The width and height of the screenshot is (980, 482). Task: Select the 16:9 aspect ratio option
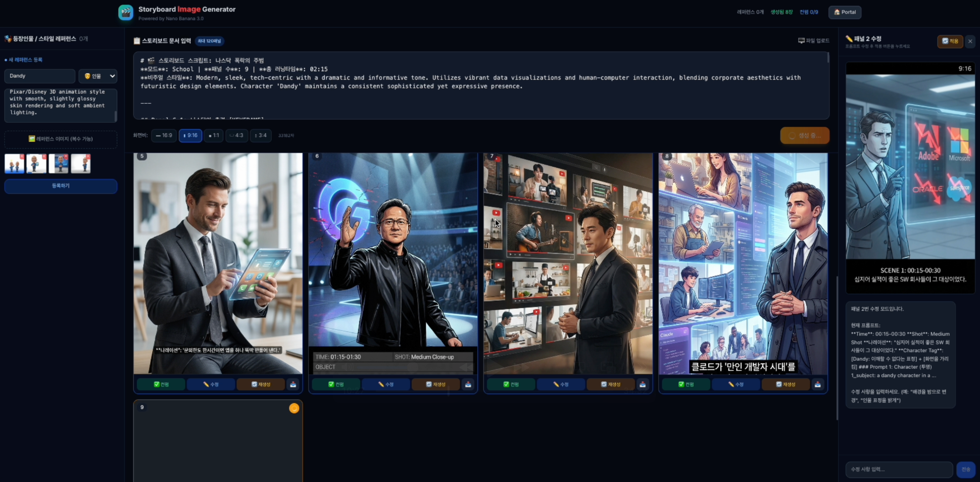164,135
